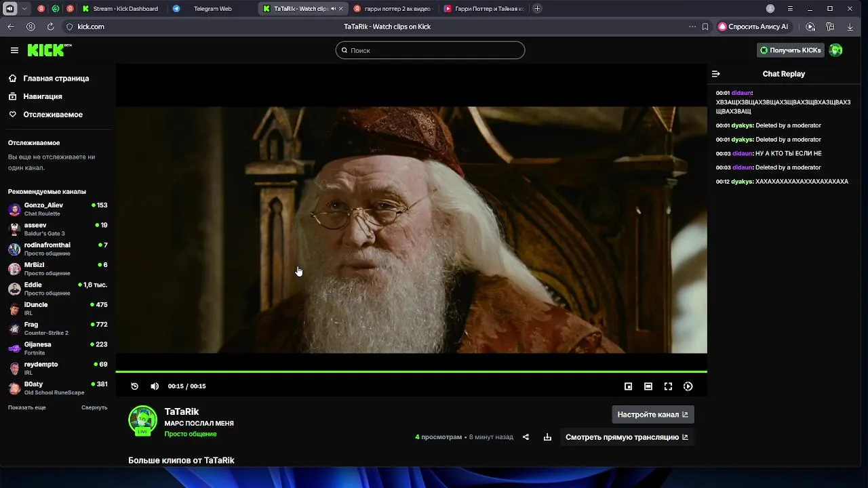Click the green pinned tab icon
The image size is (868, 488).
click(x=56, y=9)
